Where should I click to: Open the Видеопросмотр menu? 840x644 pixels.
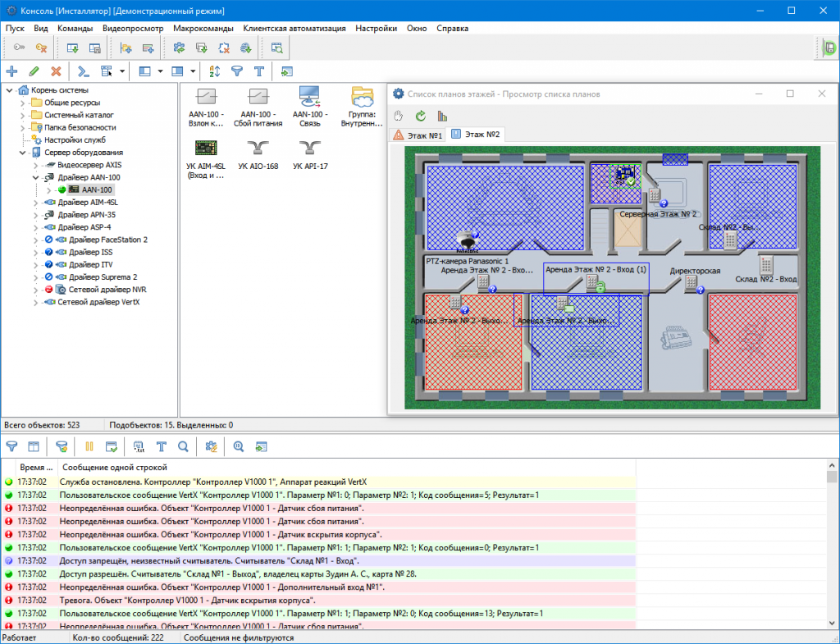[133, 29]
